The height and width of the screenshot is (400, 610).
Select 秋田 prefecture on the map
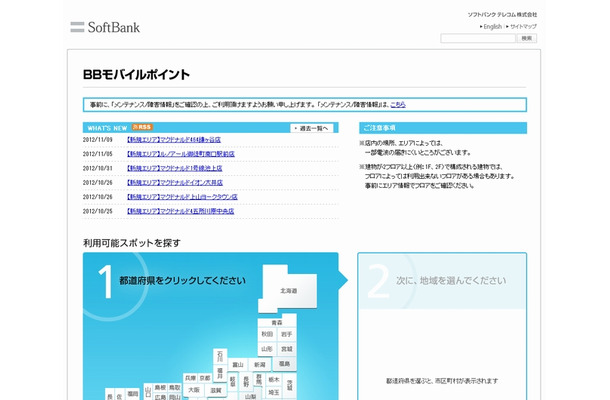(267, 334)
